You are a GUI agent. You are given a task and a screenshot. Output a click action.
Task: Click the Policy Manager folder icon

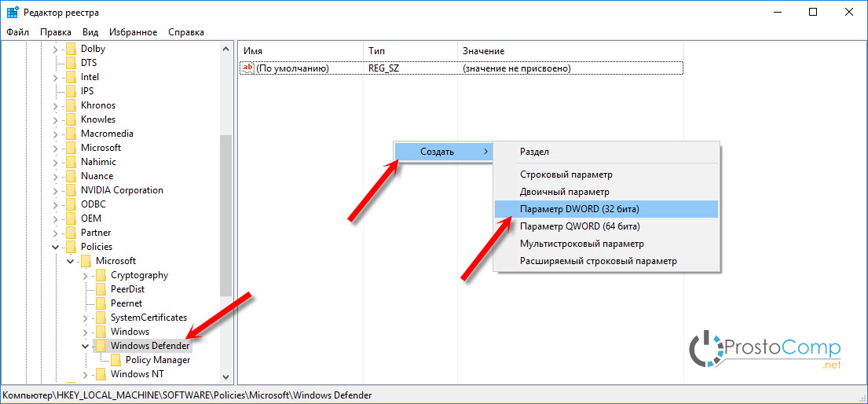[115, 360]
